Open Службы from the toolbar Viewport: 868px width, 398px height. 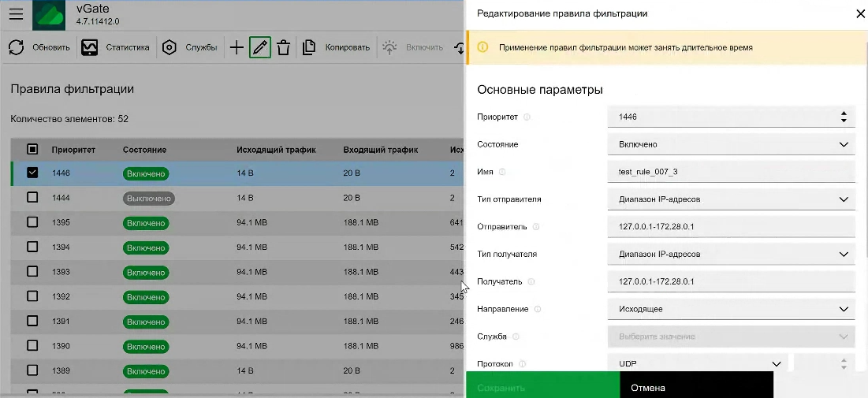point(189,47)
